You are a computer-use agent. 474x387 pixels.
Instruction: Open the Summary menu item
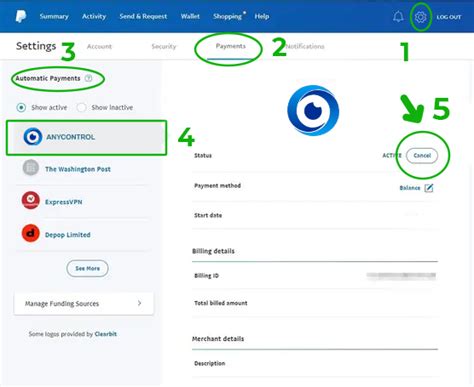click(54, 16)
